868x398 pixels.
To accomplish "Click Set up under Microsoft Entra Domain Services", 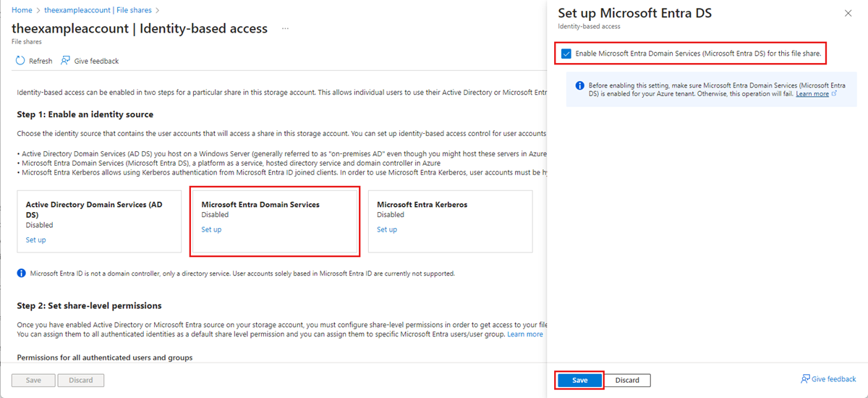I will click(211, 229).
